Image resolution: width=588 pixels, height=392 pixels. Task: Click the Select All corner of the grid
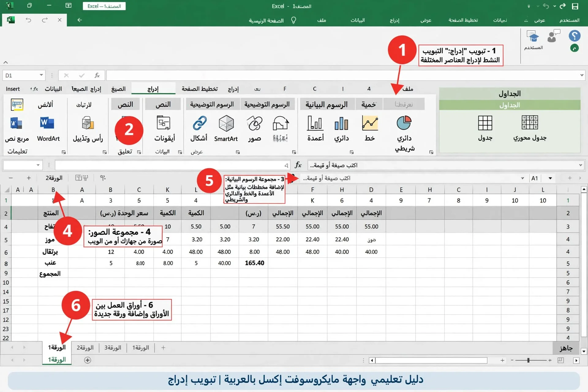(x=6, y=190)
